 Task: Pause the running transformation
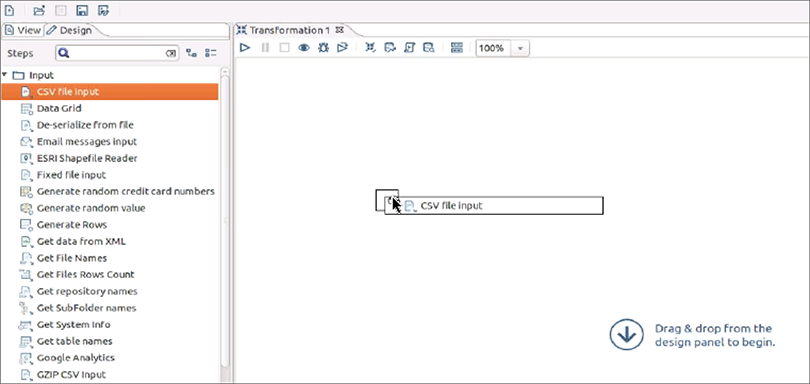pyautogui.click(x=265, y=48)
